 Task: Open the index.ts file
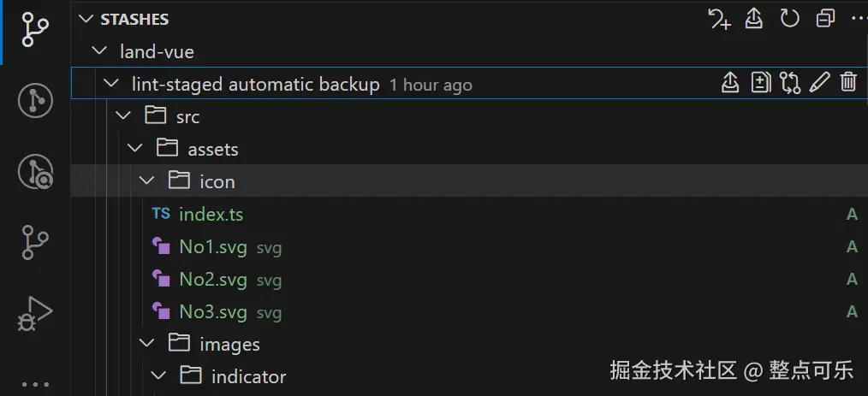(x=211, y=214)
